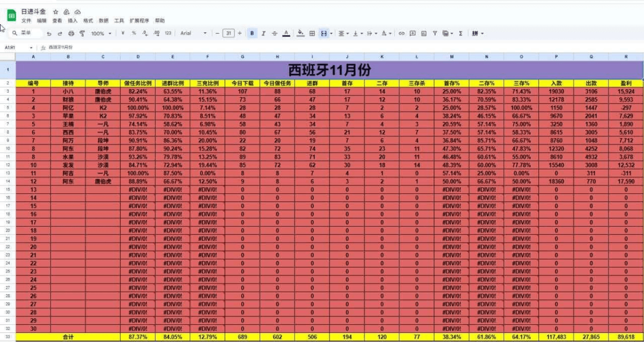Open the Arial font dropdown

(193, 33)
